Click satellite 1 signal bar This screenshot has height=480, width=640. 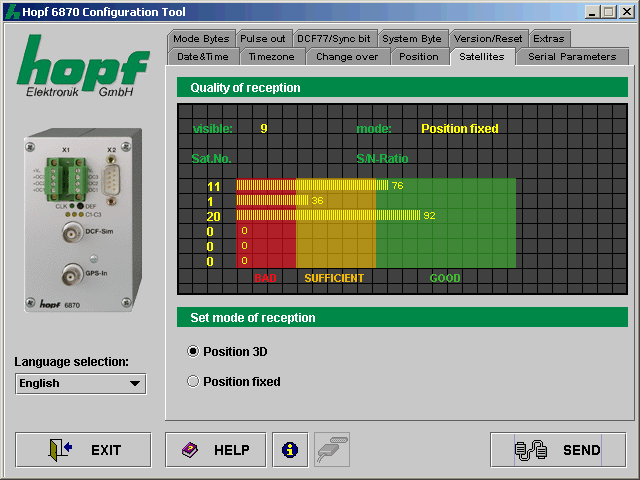tap(272, 200)
